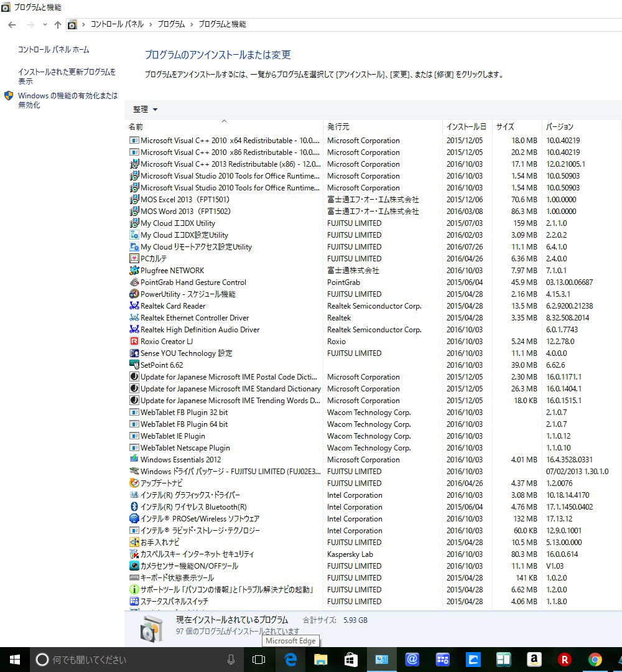Open インストールされた更新プログラムを表示 link
Viewport: 622px width, 672px height.
point(67,77)
